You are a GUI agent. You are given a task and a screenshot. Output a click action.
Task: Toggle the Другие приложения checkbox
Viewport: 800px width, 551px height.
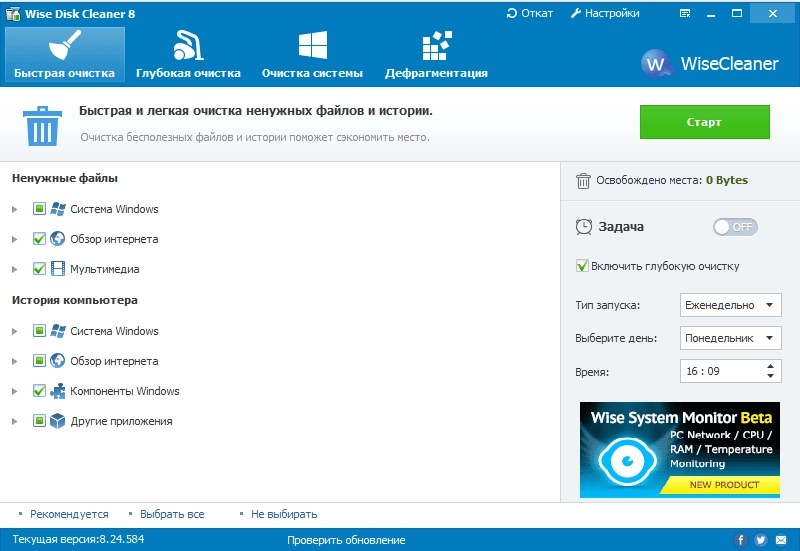tap(39, 421)
